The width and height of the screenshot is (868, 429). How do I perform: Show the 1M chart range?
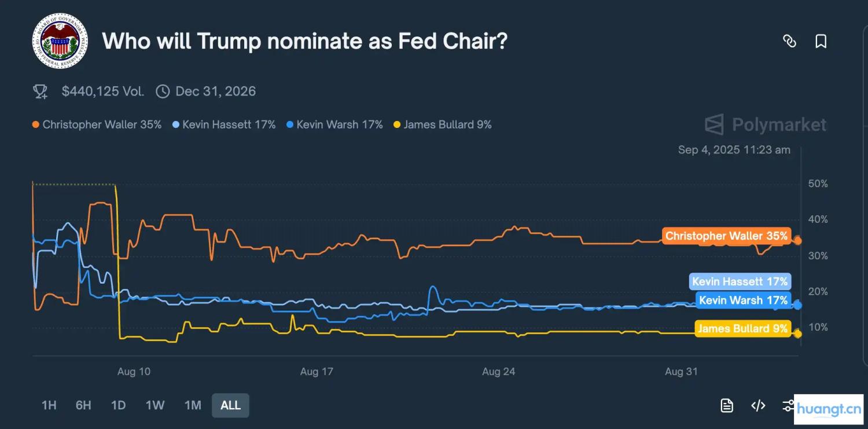pos(193,405)
